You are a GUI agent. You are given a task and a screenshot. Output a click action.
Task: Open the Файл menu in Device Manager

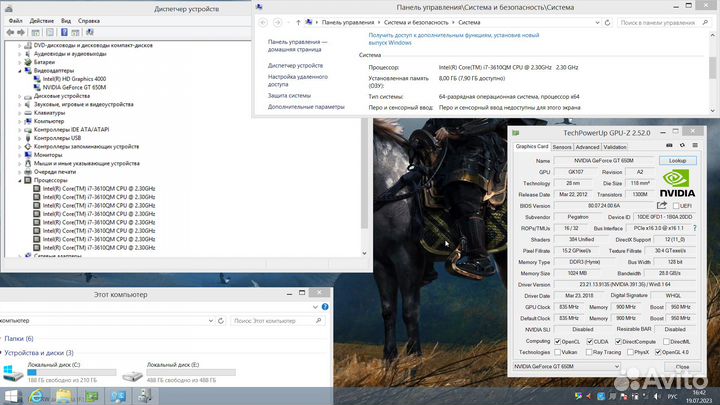[x=15, y=21]
